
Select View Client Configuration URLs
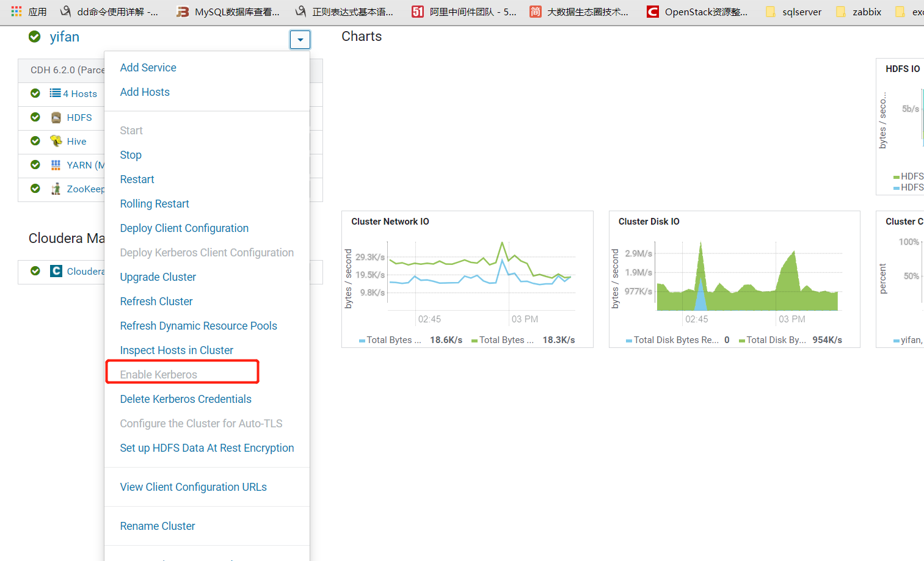point(193,487)
